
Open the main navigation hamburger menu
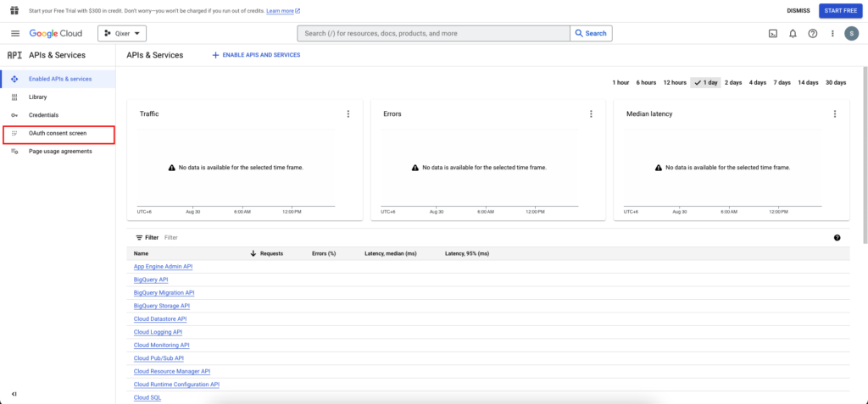coord(15,33)
